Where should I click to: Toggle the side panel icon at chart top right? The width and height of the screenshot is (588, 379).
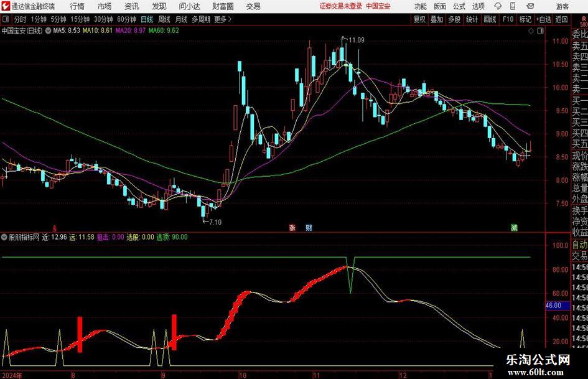(540, 31)
